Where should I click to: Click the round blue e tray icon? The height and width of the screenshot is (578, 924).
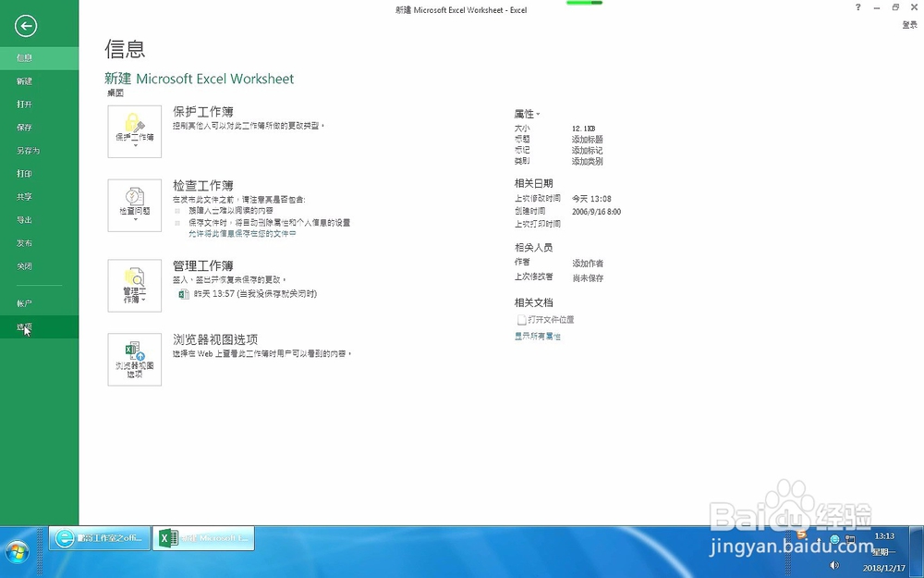pos(834,538)
